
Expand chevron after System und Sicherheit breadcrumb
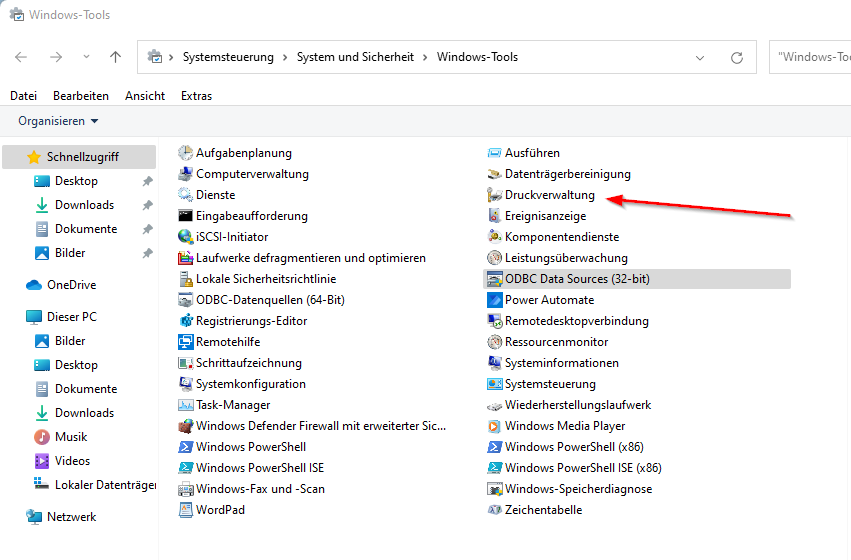[425, 58]
